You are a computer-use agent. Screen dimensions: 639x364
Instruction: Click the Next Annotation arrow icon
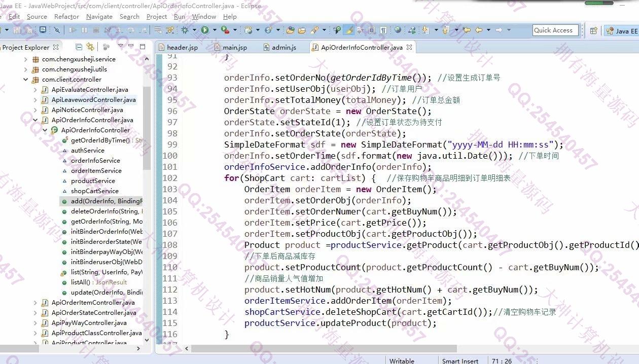[425, 30]
